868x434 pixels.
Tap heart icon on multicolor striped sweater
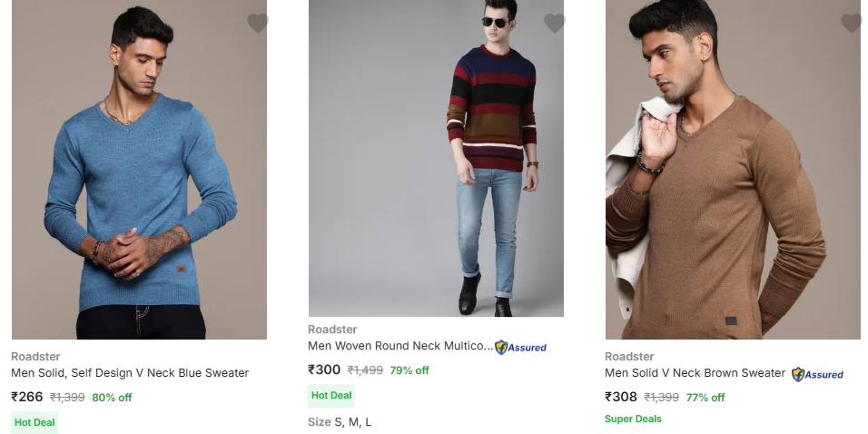[555, 24]
